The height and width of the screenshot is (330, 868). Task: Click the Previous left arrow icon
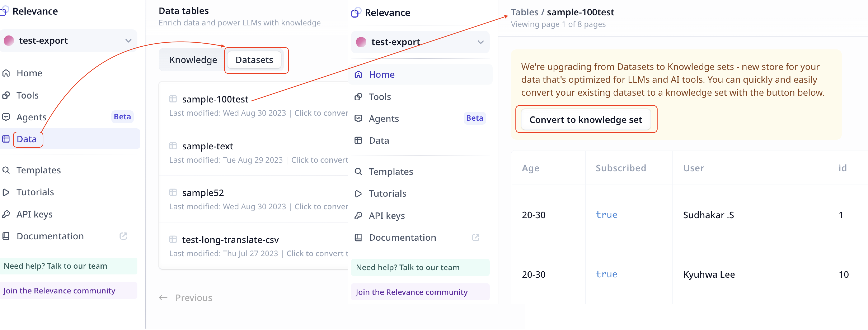163,298
